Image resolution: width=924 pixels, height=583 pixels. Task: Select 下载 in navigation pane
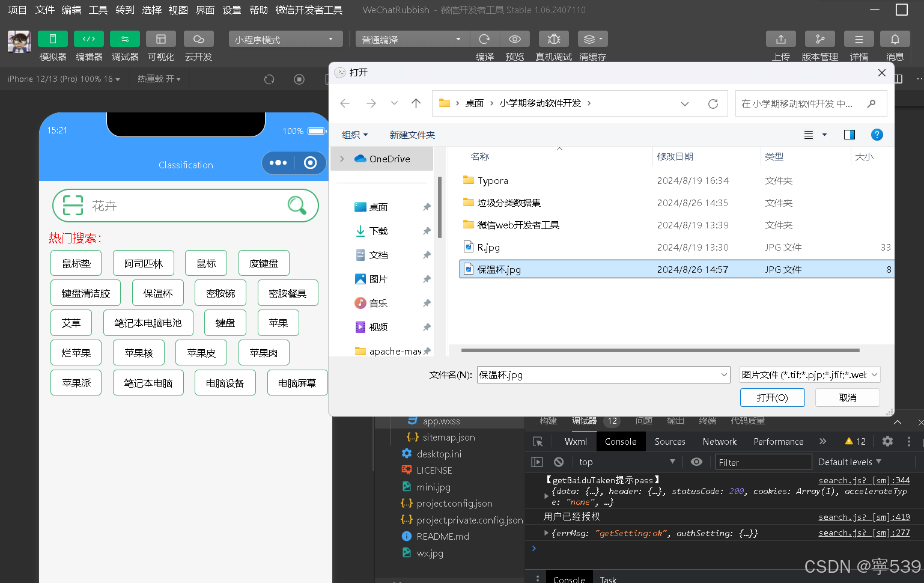tap(378, 231)
